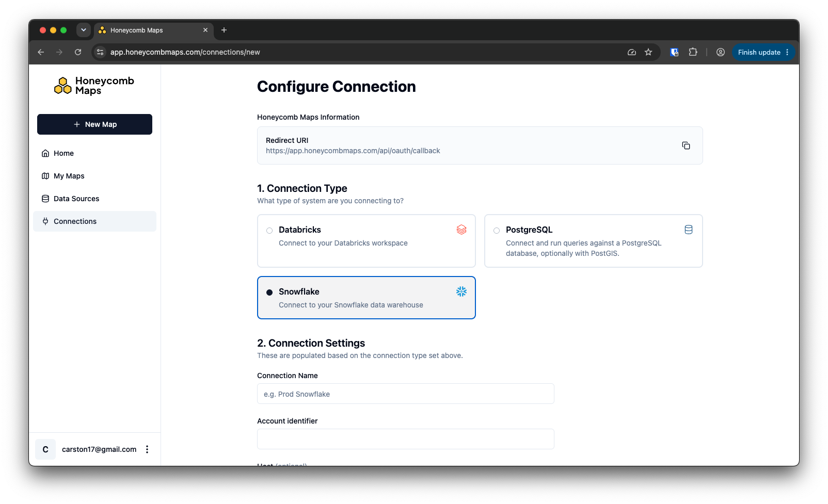Click the New Map button

coord(94,124)
